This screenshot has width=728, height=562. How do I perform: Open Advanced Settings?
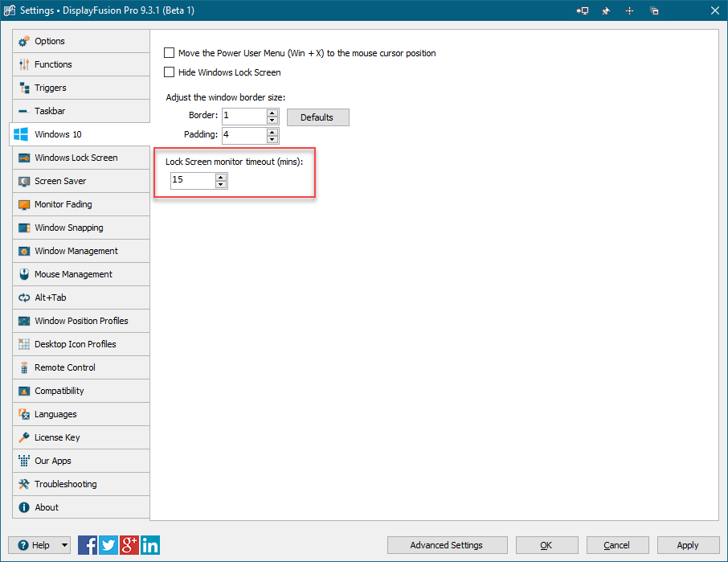pos(447,545)
